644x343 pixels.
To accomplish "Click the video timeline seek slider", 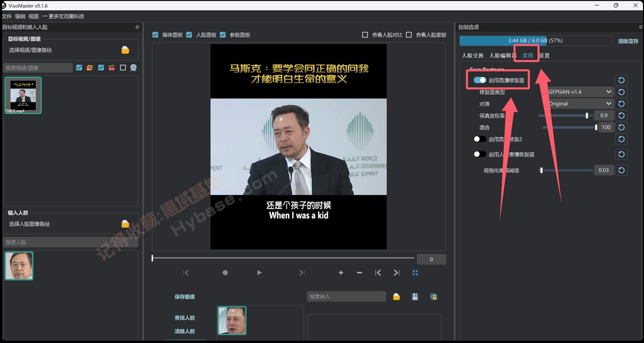I will point(283,258).
